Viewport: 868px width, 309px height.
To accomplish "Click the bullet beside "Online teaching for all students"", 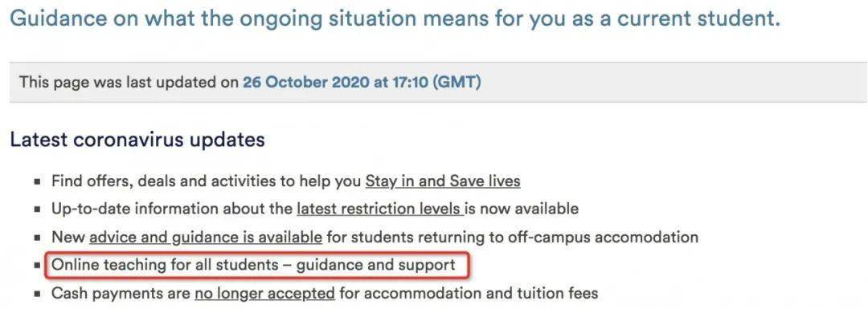I will pyautogui.click(x=37, y=266).
